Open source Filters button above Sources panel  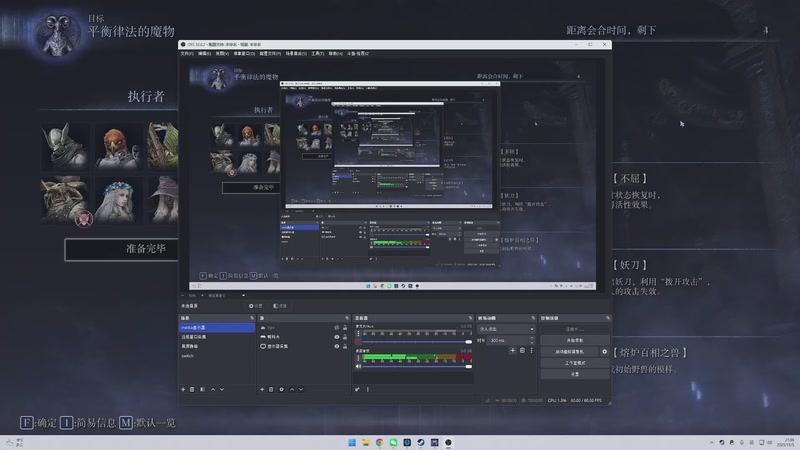point(280,306)
